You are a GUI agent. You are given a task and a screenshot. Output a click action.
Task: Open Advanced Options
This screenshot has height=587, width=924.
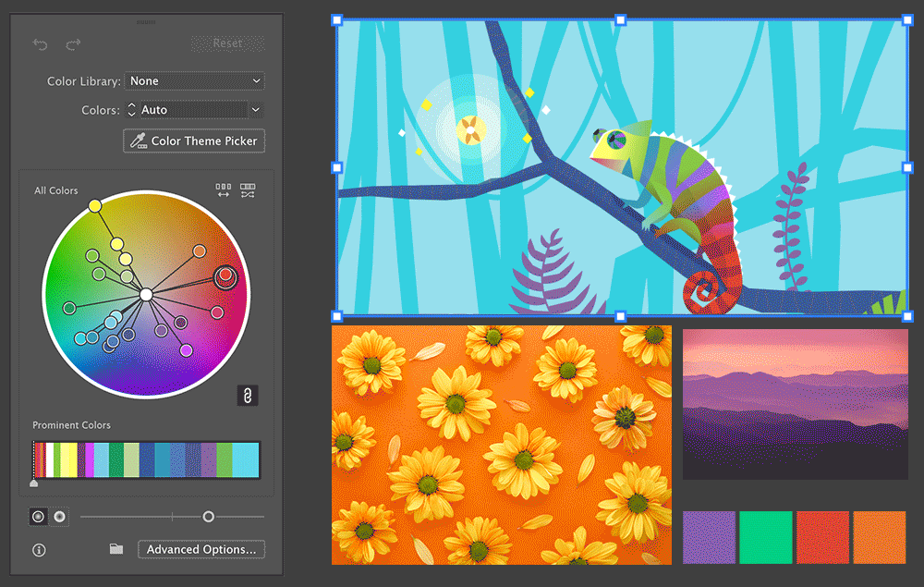click(x=201, y=548)
